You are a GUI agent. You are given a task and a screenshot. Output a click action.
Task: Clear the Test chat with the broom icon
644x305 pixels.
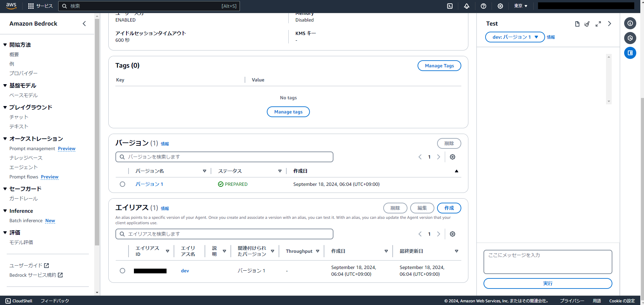pos(587,24)
